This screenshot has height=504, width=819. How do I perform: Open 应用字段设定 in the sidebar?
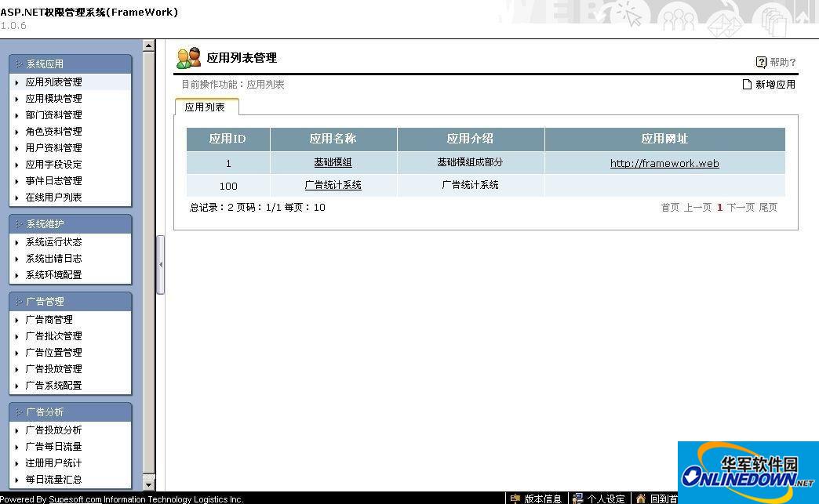click(x=54, y=165)
